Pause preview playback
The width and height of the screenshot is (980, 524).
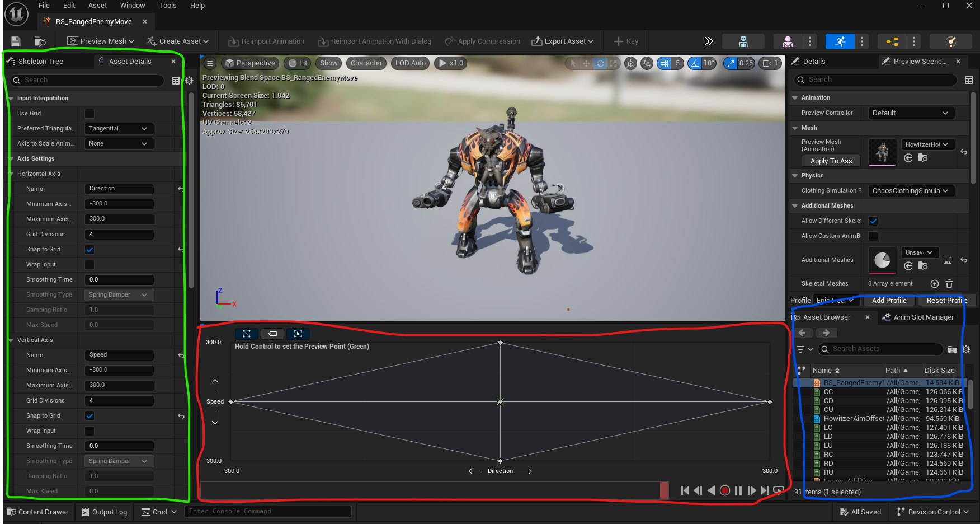[x=738, y=490]
